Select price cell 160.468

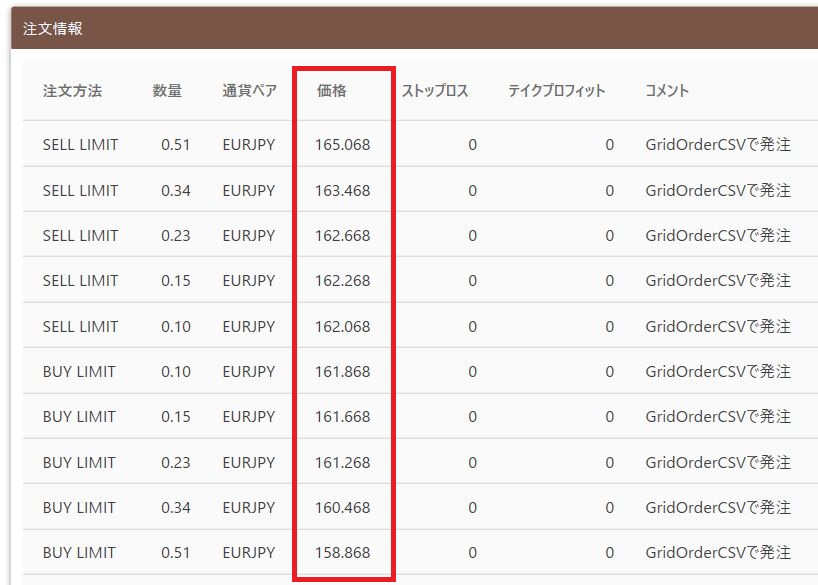pos(342,508)
